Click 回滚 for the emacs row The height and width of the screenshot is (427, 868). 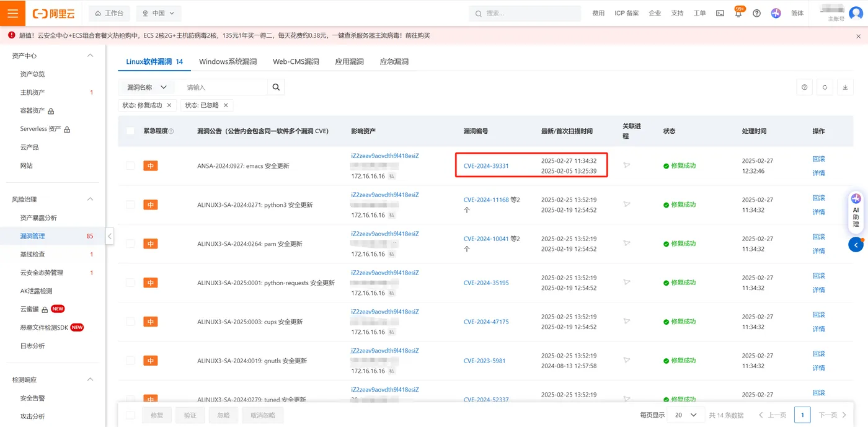[x=818, y=159]
